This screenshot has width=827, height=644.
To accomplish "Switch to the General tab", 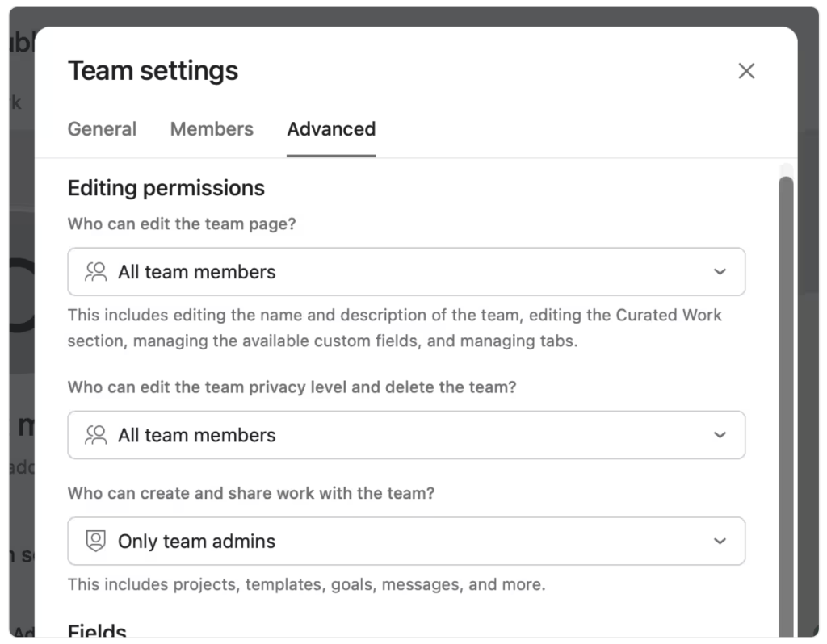I will click(x=102, y=129).
